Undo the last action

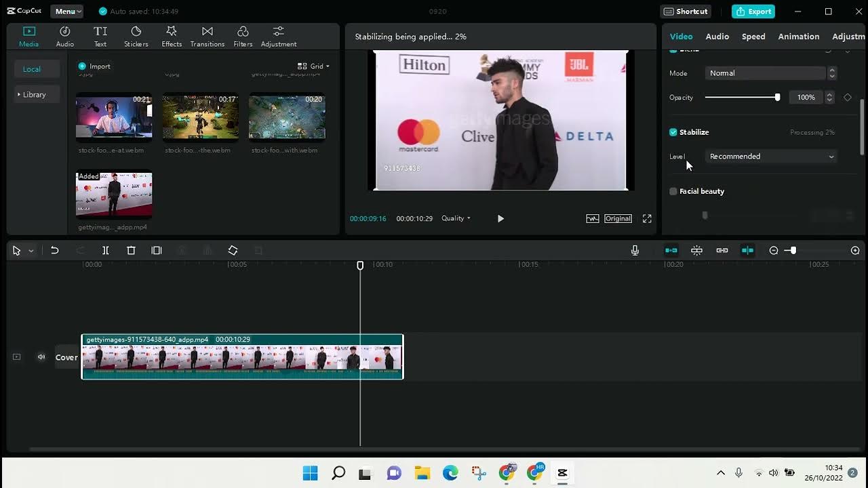(55, 251)
